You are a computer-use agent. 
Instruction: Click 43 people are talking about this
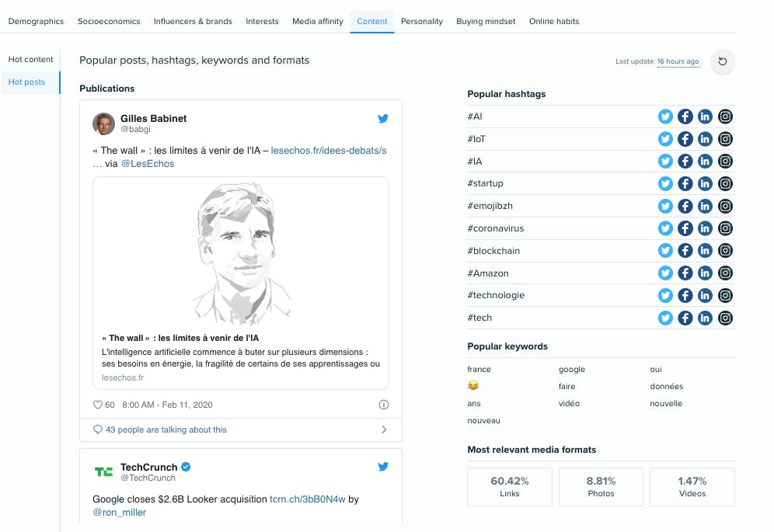pos(166,429)
